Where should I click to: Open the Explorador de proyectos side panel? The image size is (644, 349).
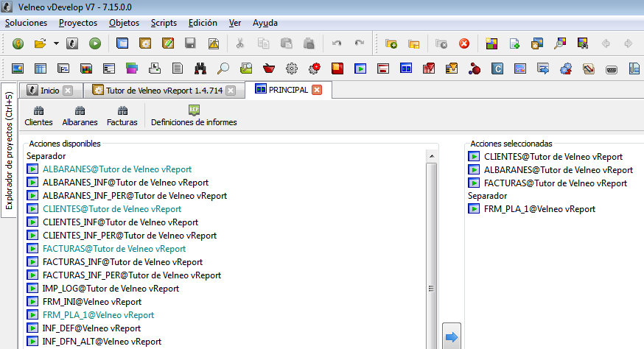point(9,150)
